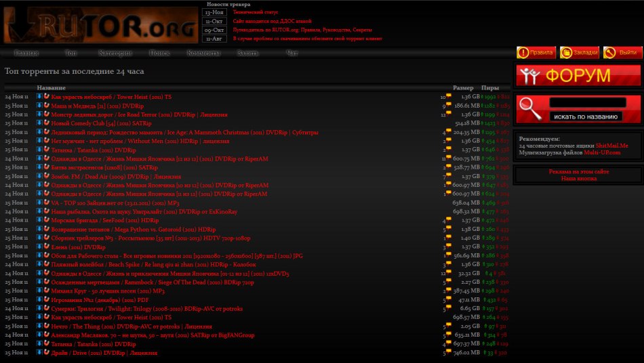This screenshot has width=644, height=363.
Task: Open magnet link for Михаил Круг - 50 лучших песен
Action: [x=46, y=291]
